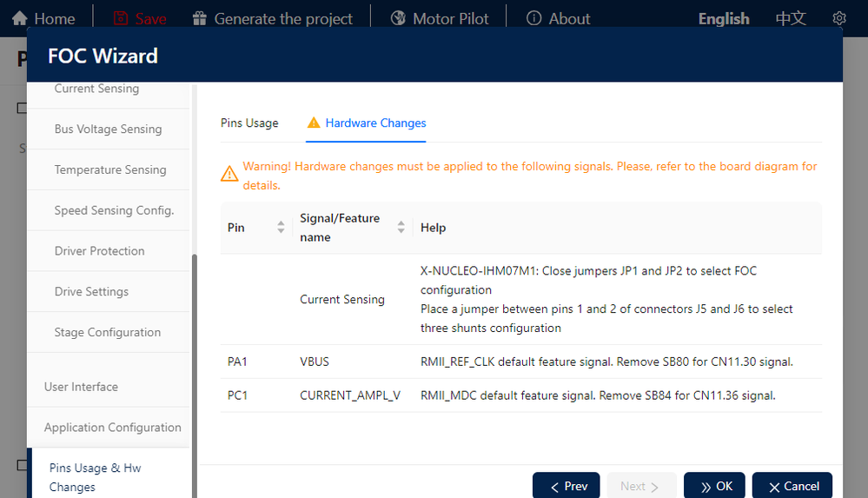Open Stage Configuration step
The height and width of the screenshot is (498, 868).
coord(108,332)
